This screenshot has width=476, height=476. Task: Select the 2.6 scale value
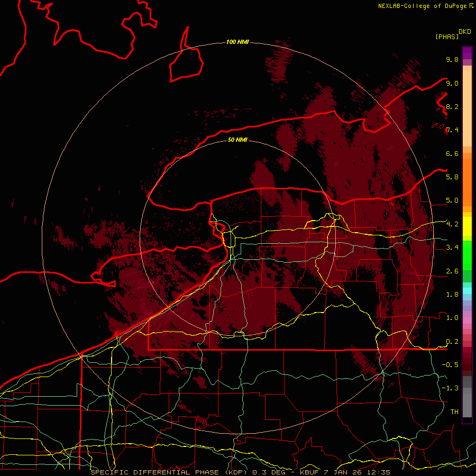[452, 271]
